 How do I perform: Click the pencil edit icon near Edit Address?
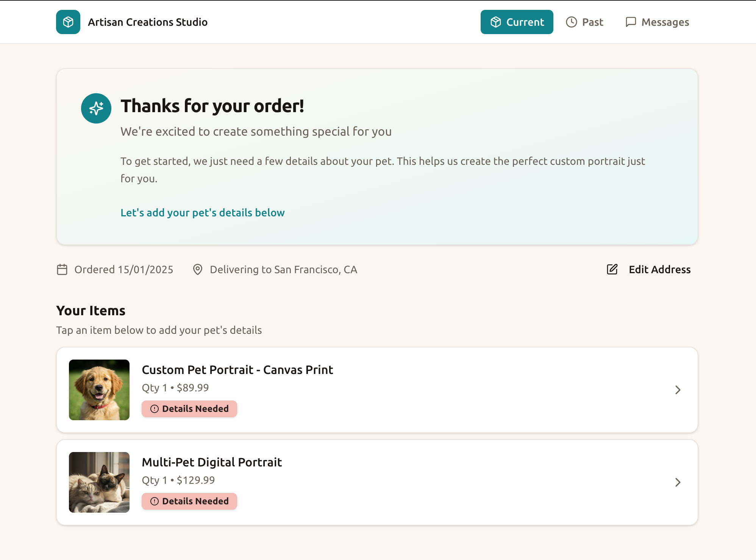[611, 269]
